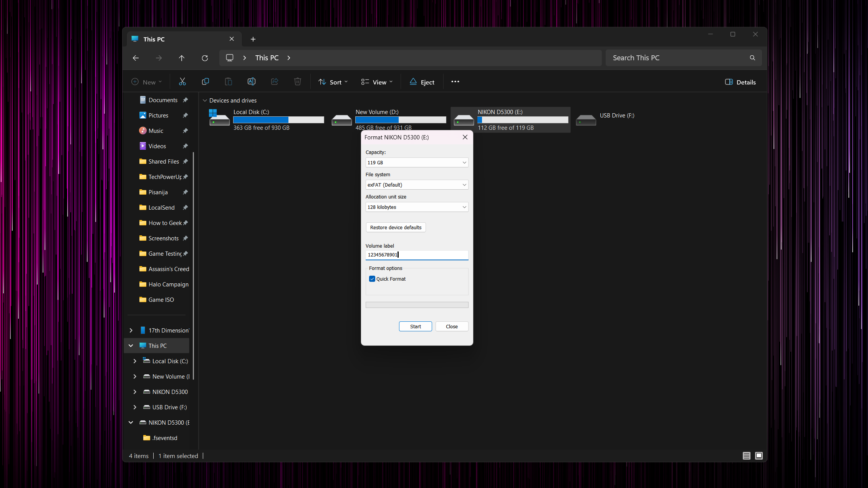868x488 pixels.
Task: Click Restore device defaults button
Action: (x=396, y=228)
